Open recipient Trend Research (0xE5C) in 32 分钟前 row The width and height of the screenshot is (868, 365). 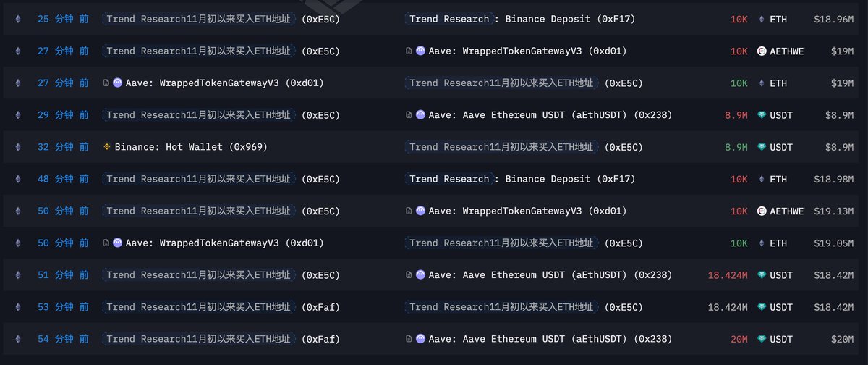(524, 147)
